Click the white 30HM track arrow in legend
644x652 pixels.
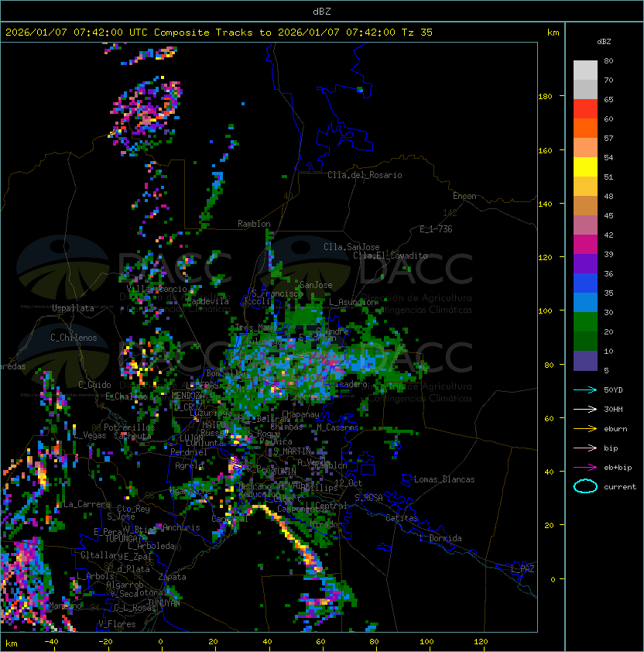pyautogui.click(x=585, y=409)
